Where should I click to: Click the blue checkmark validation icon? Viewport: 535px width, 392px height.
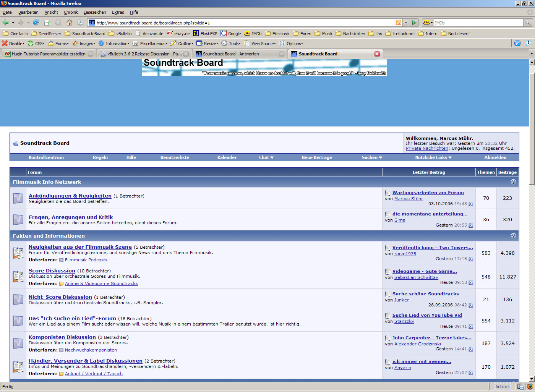[x=517, y=43]
